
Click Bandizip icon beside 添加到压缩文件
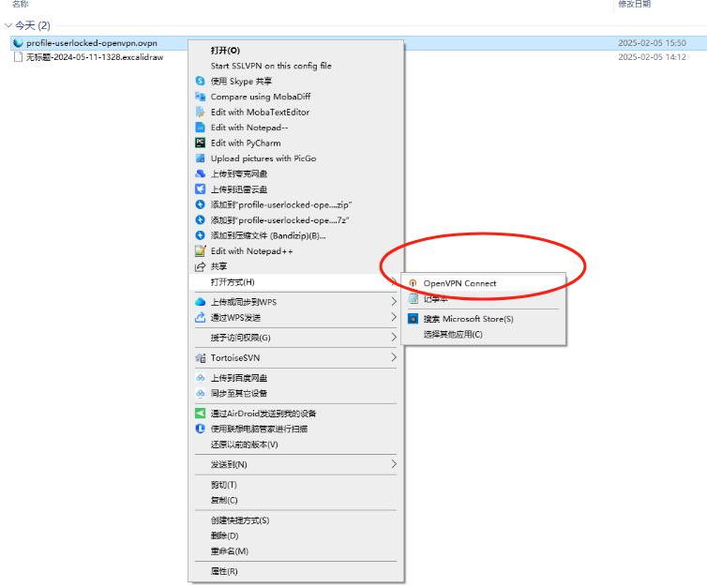(201, 235)
